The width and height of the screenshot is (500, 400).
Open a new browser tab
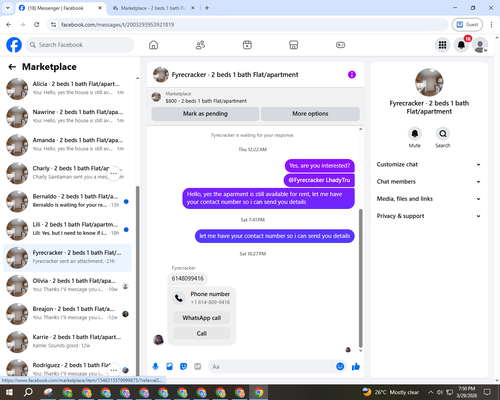click(x=207, y=8)
